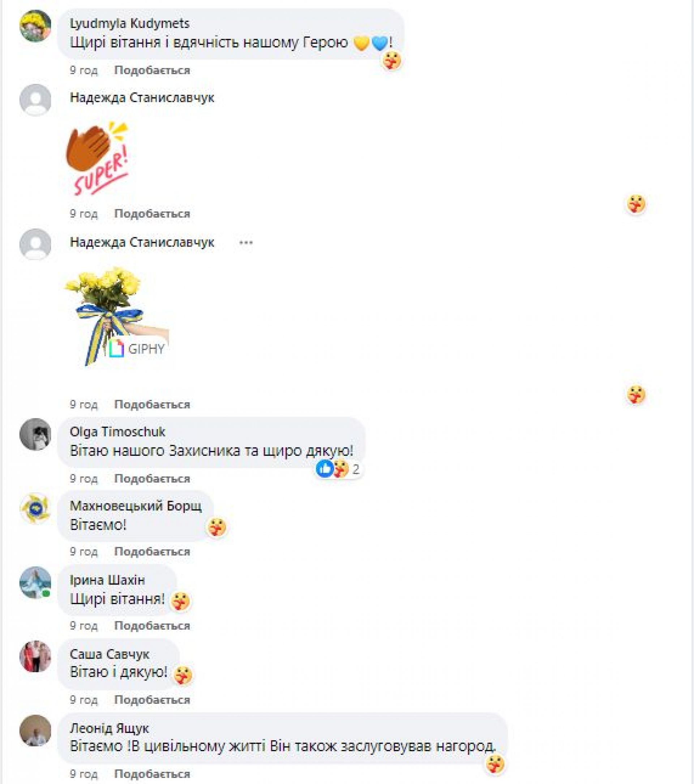694x784 pixels.
Task: Click reaction emoji next to the SUPER sticker
Action: coord(636,204)
